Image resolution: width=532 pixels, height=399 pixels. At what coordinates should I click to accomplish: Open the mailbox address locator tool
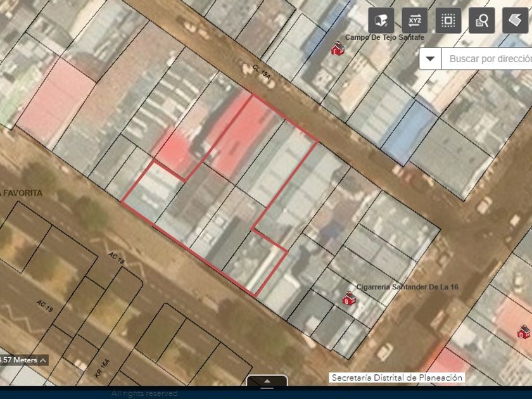(x=381, y=20)
